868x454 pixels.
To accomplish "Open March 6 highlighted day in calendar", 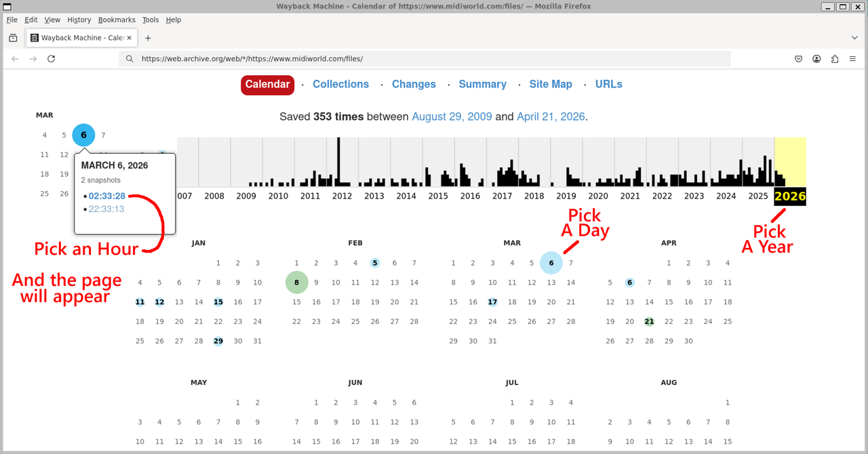I will [551, 263].
